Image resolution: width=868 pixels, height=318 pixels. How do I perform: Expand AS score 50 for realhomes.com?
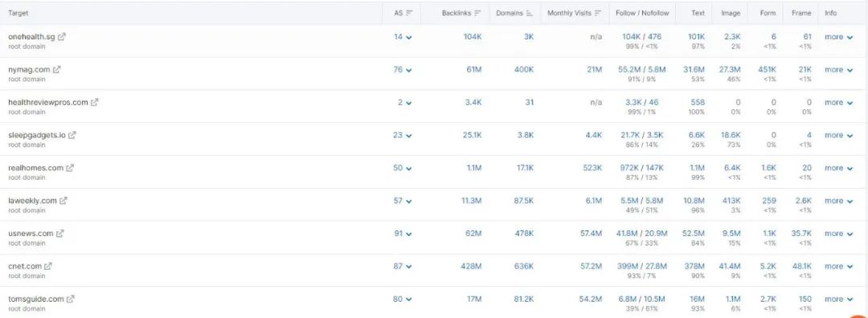click(x=403, y=168)
